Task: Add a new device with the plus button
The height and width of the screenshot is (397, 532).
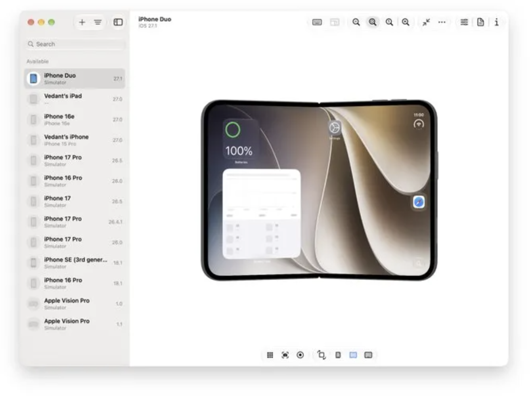Action: tap(82, 22)
